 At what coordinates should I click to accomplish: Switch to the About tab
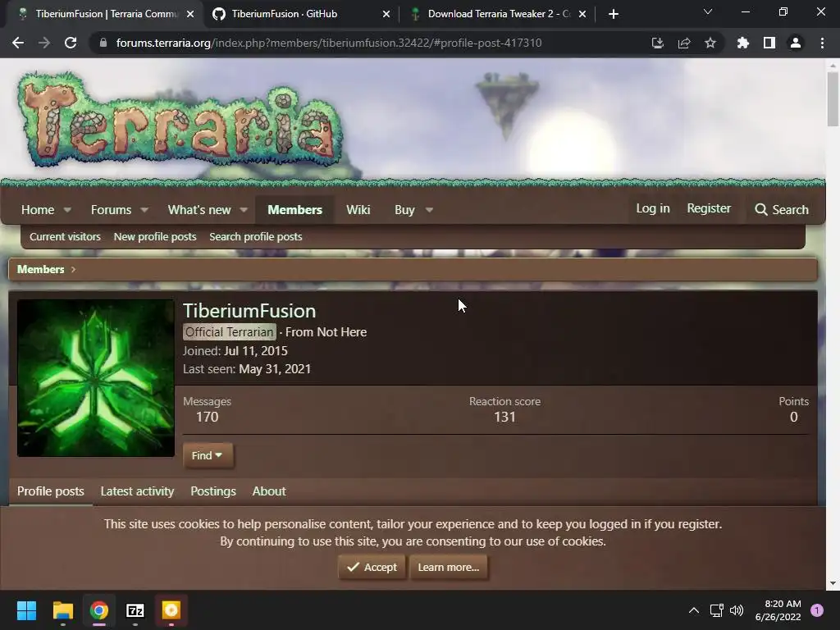(269, 491)
